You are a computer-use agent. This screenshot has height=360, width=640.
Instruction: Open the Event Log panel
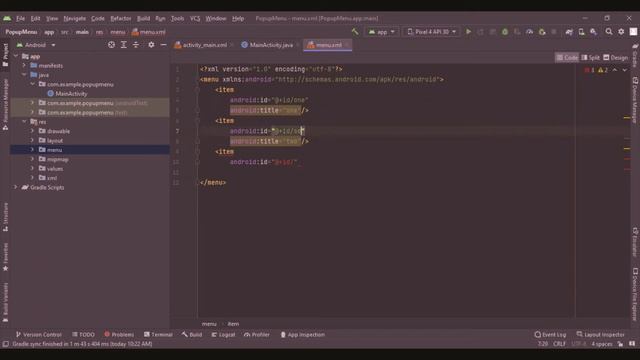coord(550,334)
